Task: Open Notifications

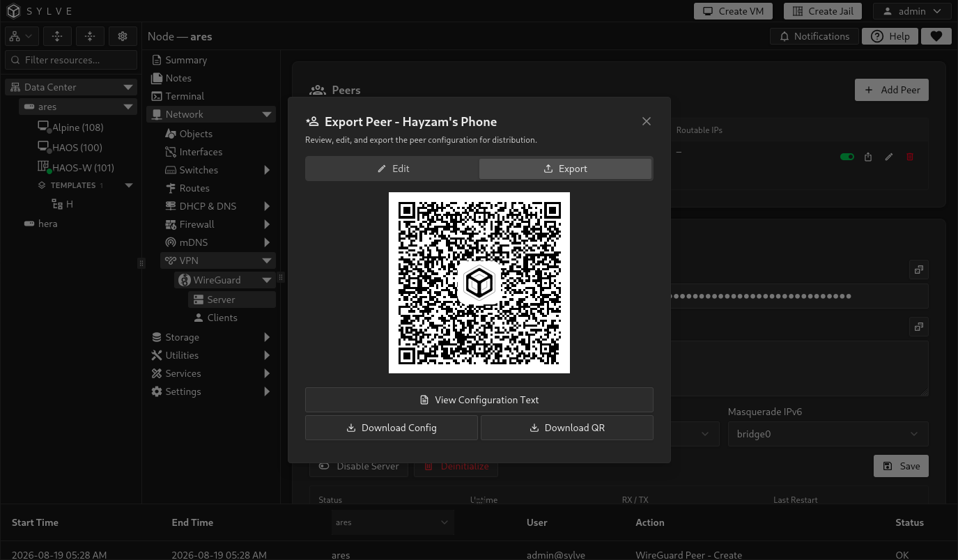Action: 814,36
